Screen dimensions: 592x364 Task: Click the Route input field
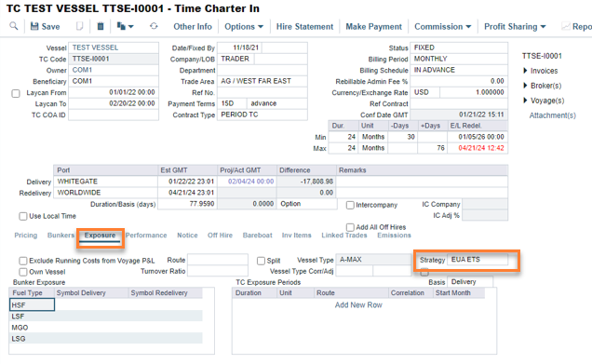(x=218, y=260)
